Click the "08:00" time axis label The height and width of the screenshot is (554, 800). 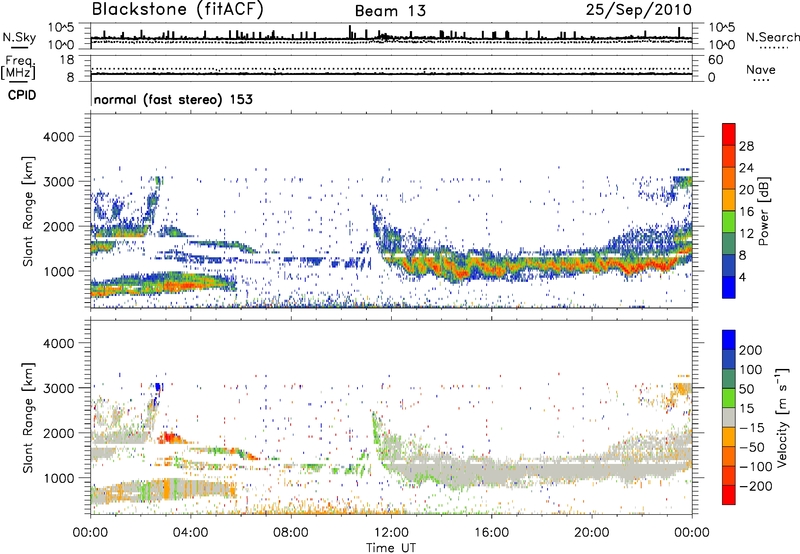pyautogui.click(x=291, y=533)
